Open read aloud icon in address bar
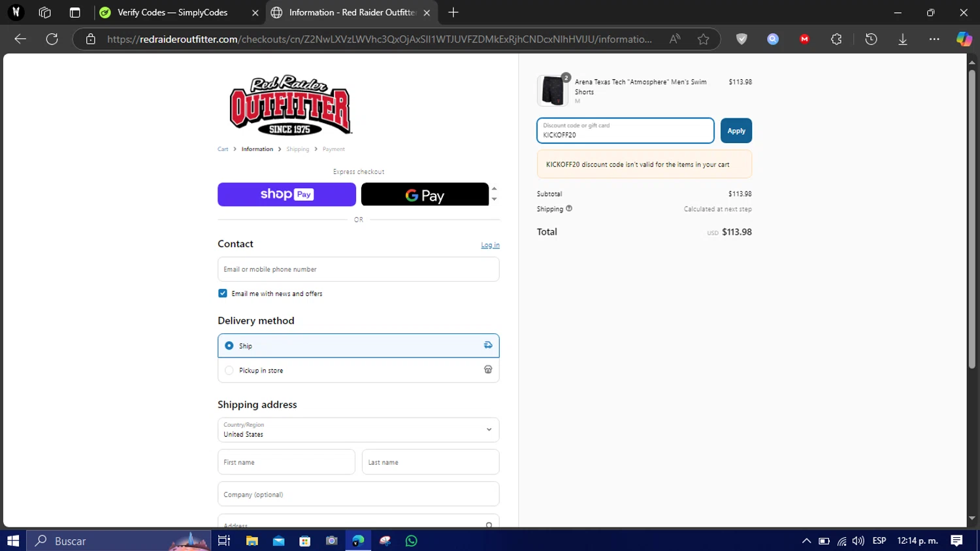 (x=675, y=39)
